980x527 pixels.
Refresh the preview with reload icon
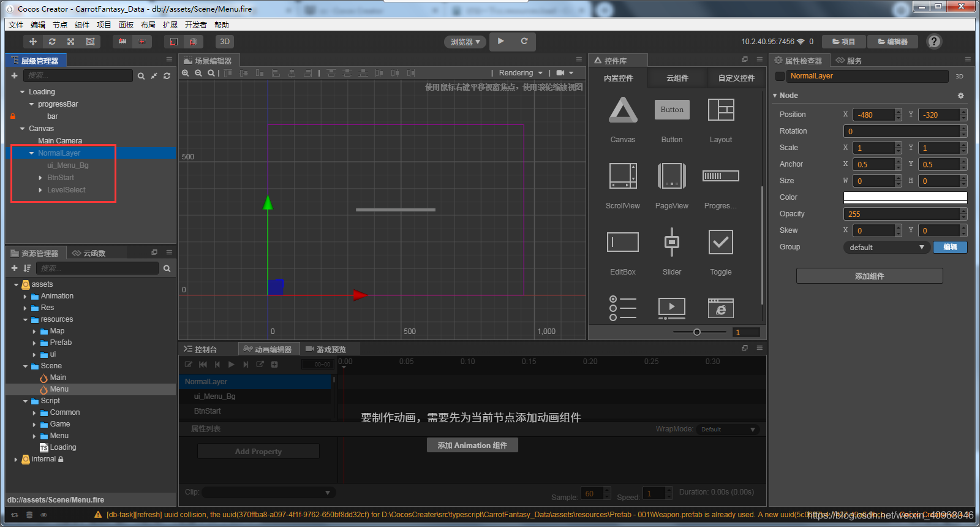click(x=524, y=41)
